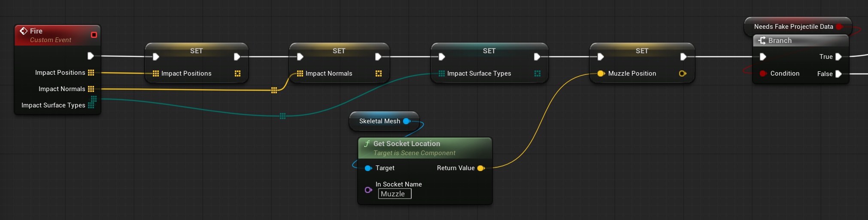The height and width of the screenshot is (220, 868).
Task: Click Impact Surface Types output pin on Fire
Action: coord(91,105)
